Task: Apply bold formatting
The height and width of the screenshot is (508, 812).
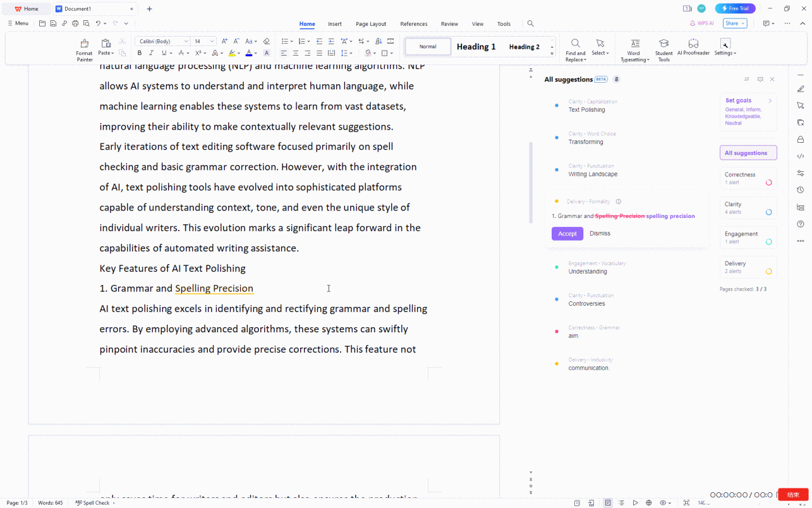Action: click(140, 53)
